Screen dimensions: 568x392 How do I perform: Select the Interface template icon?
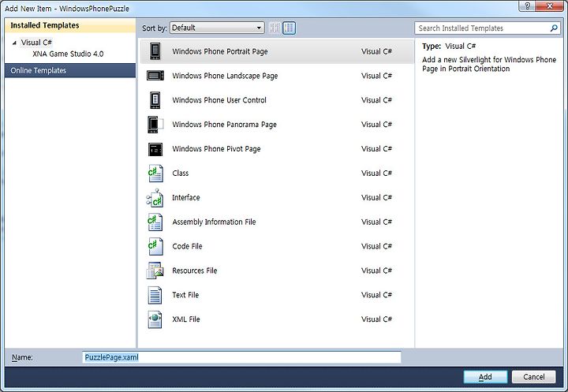tap(155, 197)
